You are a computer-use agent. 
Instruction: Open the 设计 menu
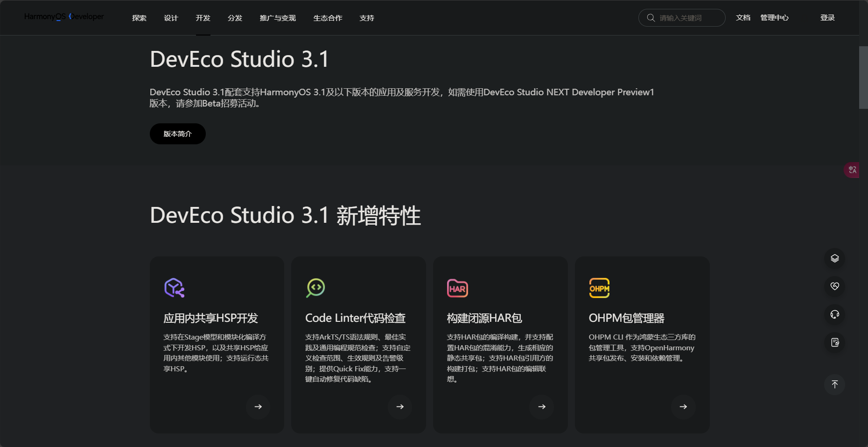tap(171, 18)
